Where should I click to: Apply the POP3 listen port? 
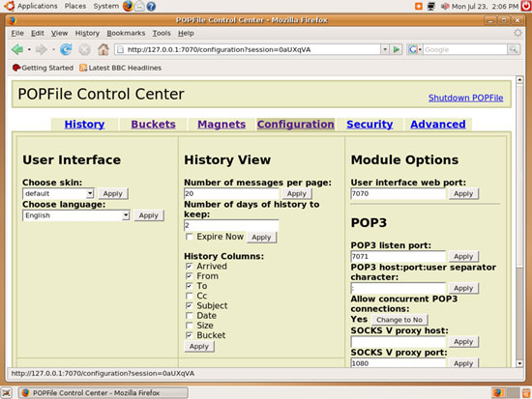463,257
